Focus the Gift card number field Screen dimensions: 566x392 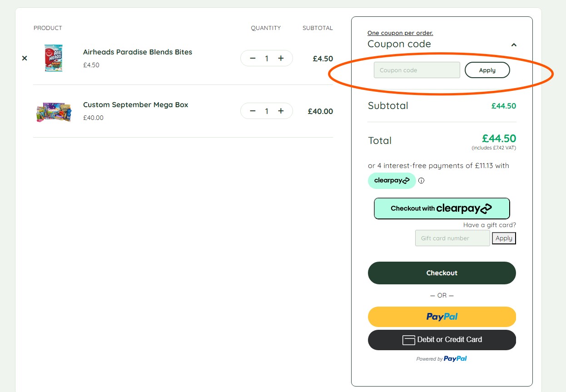coord(452,238)
